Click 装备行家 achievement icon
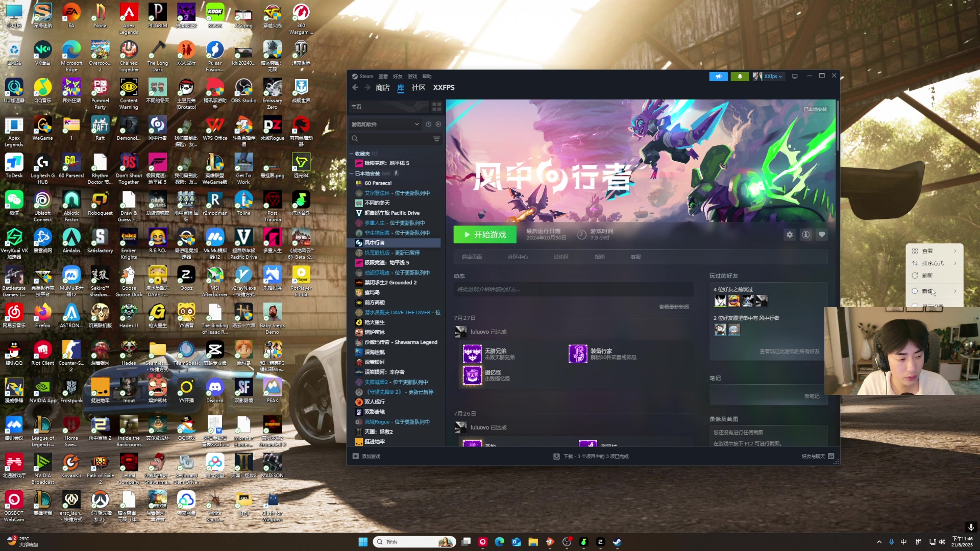Image resolution: width=980 pixels, height=551 pixels. [578, 354]
